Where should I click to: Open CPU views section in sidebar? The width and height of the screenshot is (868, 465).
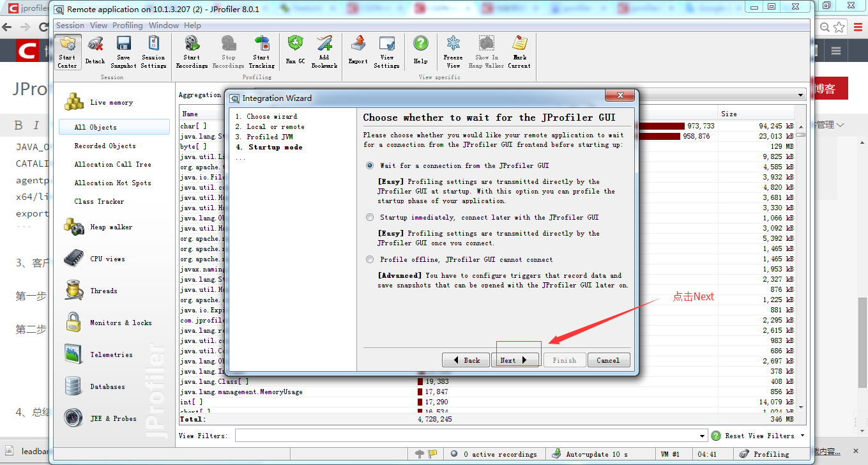pos(95,259)
